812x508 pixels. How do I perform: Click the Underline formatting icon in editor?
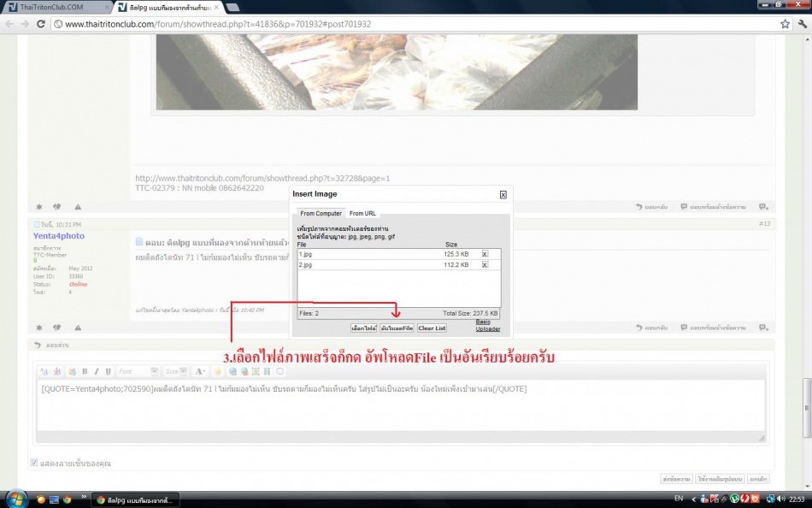(x=108, y=371)
